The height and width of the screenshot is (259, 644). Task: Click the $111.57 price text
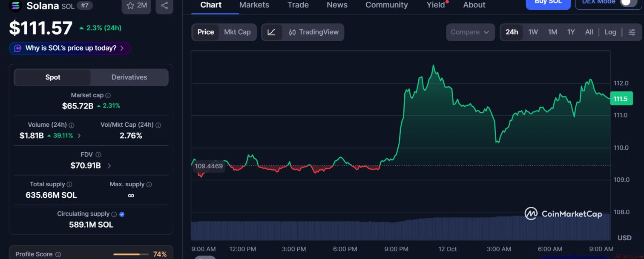41,28
